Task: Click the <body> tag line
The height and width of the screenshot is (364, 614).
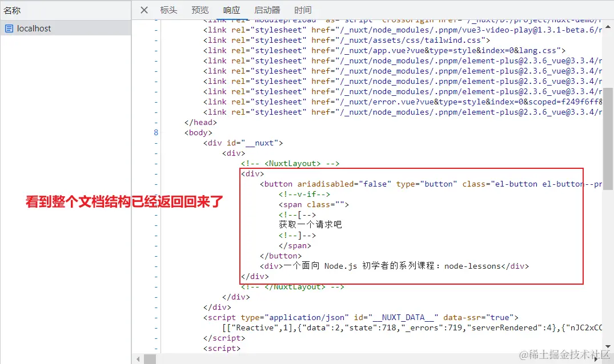Action: click(x=198, y=132)
